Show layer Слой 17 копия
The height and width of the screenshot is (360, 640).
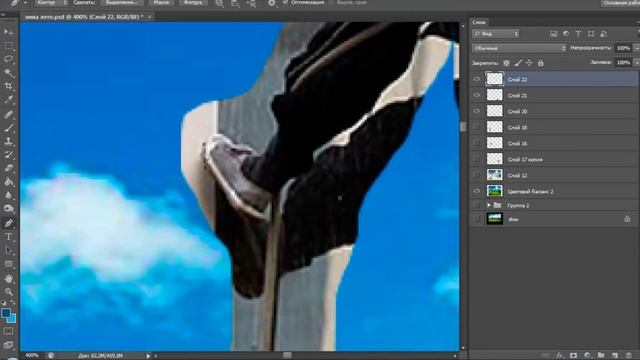point(476,159)
